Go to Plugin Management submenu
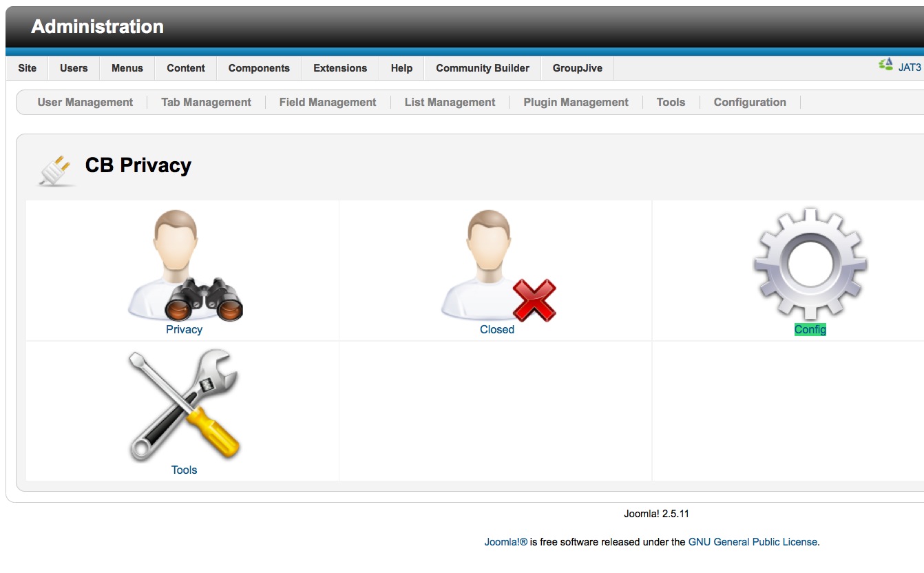924x573 pixels. (x=576, y=102)
